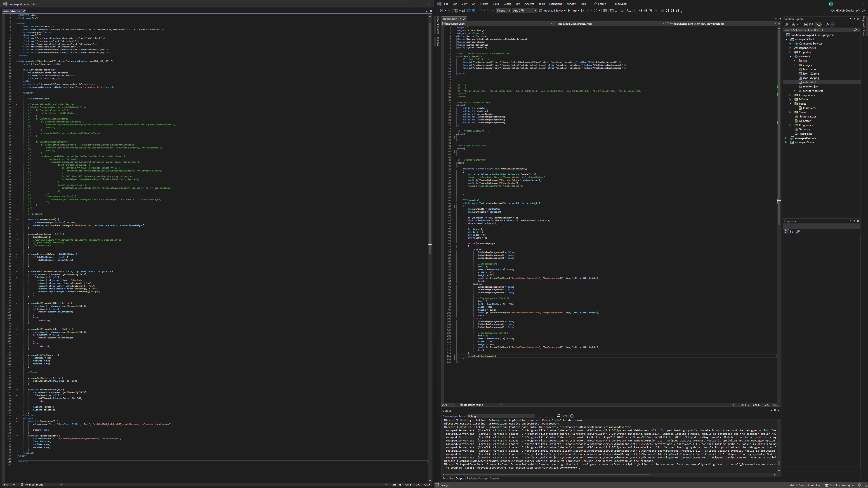Select manifest.json in Solution Explorer
868x488 pixels.
[x=811, y=87]
